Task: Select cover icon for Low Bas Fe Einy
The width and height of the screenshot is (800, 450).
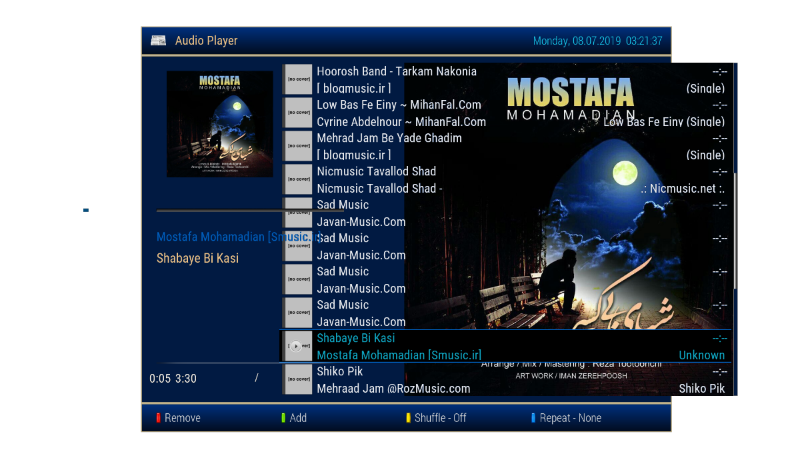Action: (298, 112)
